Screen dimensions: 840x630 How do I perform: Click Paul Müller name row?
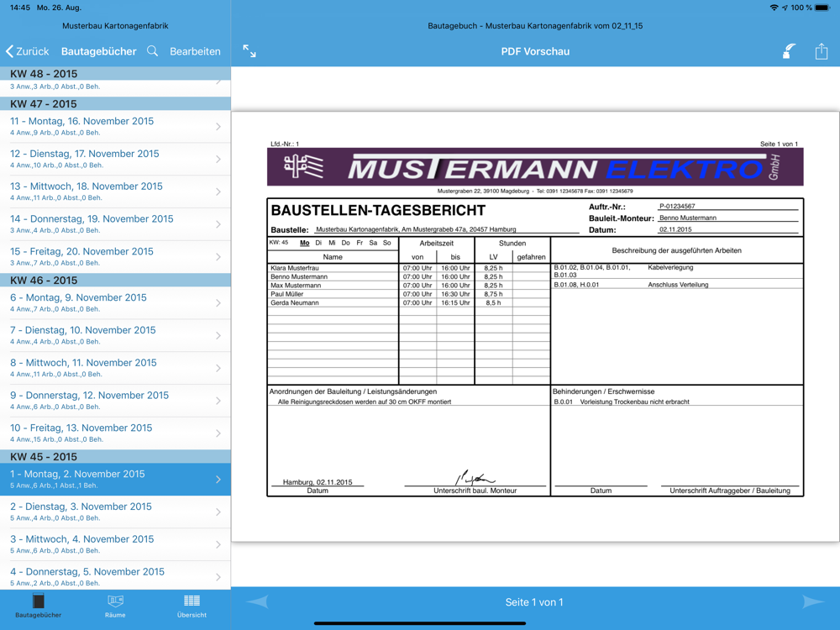click(x=287, y=294)
